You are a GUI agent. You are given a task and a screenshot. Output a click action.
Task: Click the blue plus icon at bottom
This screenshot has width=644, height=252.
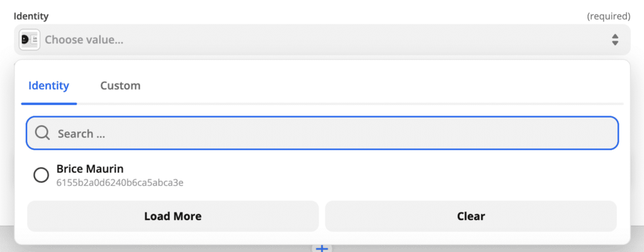pos(322,249)
